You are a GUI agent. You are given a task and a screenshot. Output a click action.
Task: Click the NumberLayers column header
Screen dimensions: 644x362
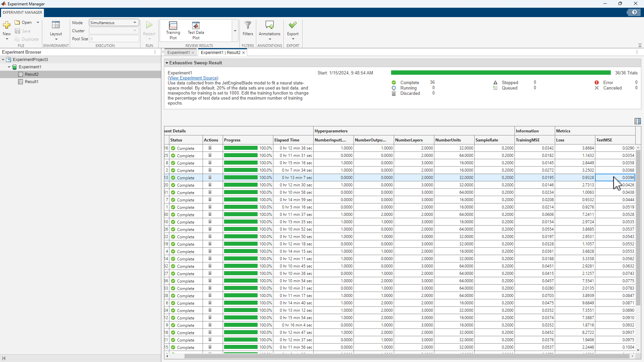(414, 140)
